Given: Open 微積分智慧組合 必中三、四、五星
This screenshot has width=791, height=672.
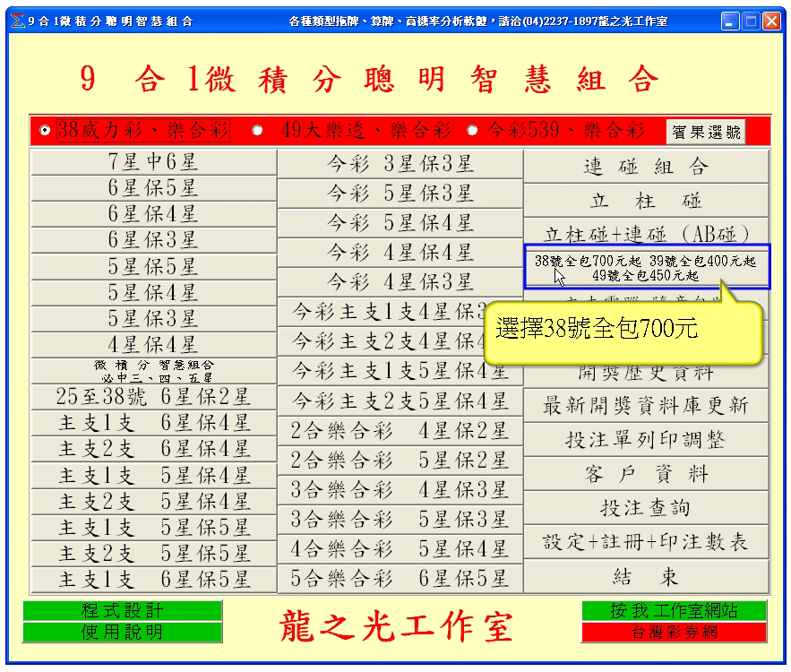Looking at the screenshot, I should click(154, 371).
